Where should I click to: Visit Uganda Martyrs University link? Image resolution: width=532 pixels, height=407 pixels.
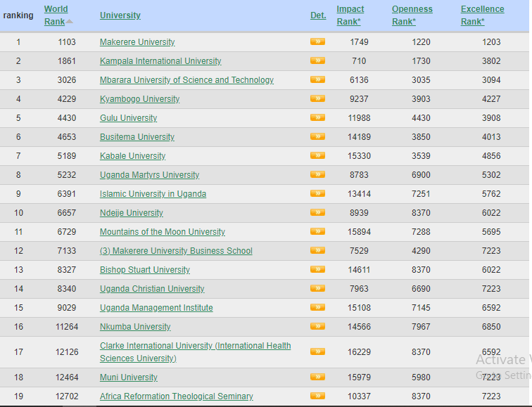pyautogui.click(x=149, y=175)
